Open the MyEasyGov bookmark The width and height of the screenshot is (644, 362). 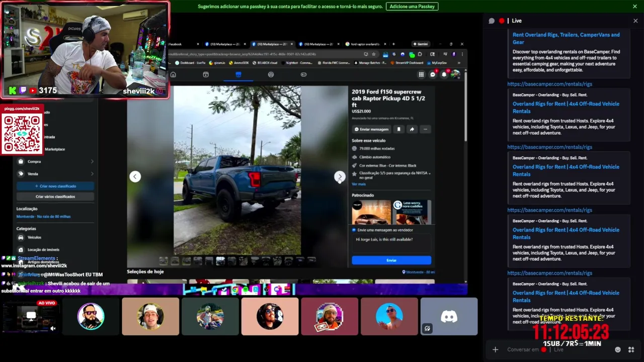(x=437, y=63)
